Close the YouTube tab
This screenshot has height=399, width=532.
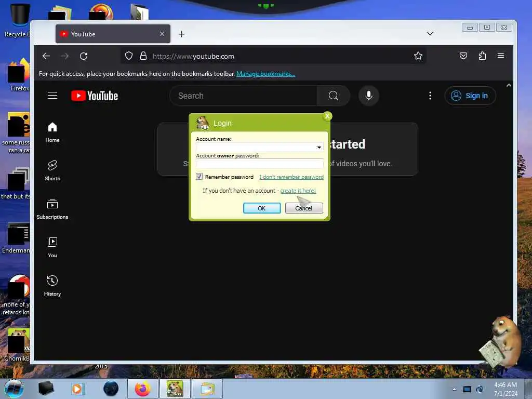(x=162, y=34)
